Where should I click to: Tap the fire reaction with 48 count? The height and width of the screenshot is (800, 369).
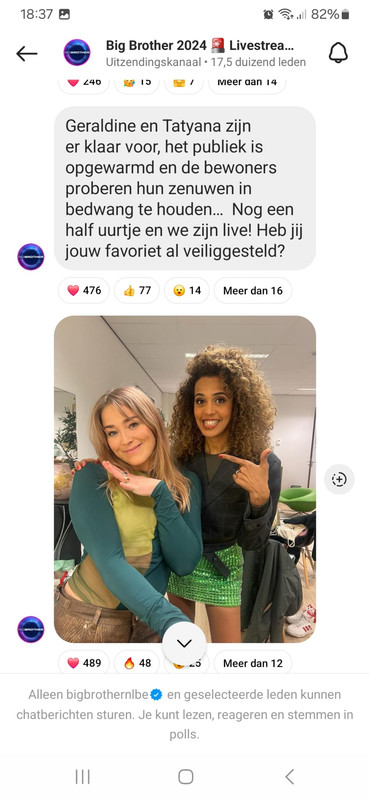137,662
